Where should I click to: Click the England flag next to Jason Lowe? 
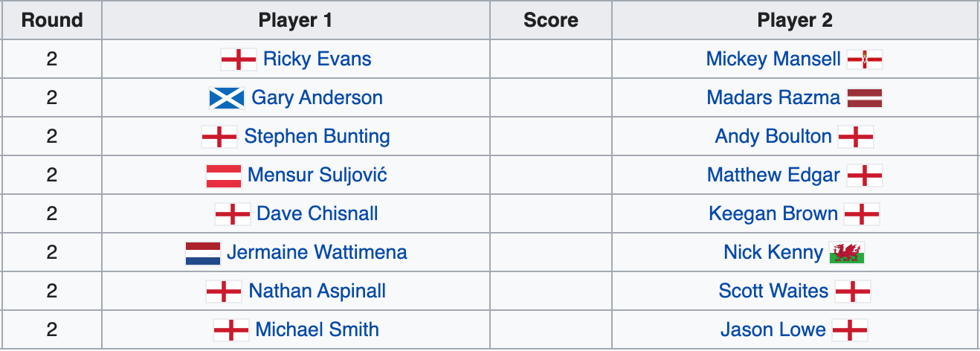pos(850,330)
